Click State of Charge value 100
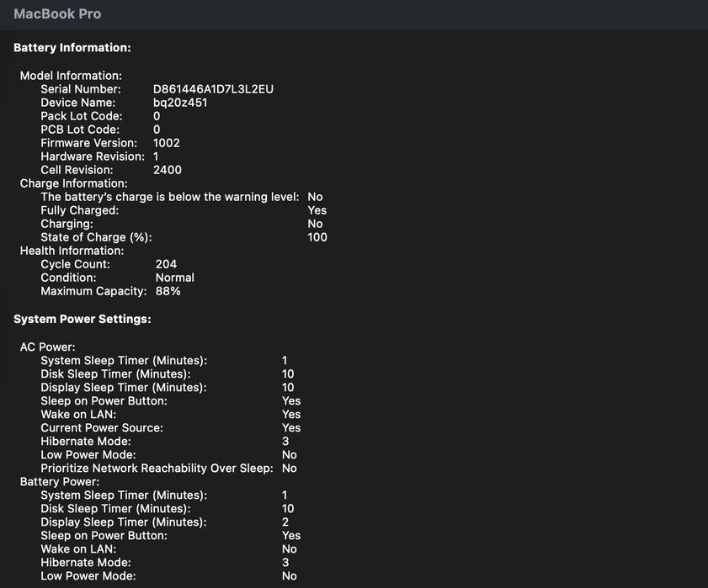The height and width of the screenshot is (588, 708). [x=317, y=237]
